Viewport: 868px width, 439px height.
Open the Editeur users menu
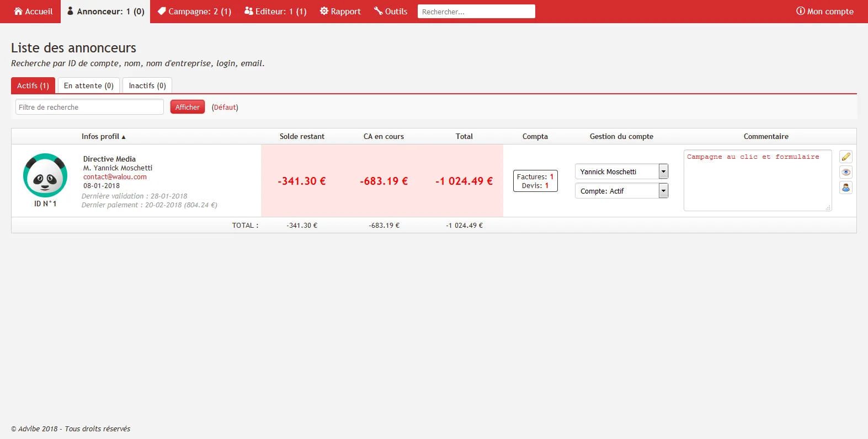(275, 12)
